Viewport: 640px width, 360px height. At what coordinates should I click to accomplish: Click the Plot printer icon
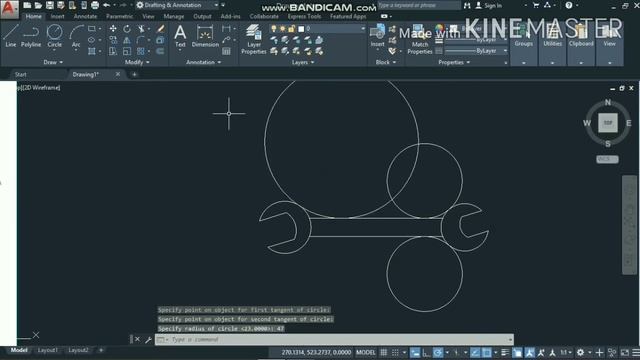[x=95, y=5]
